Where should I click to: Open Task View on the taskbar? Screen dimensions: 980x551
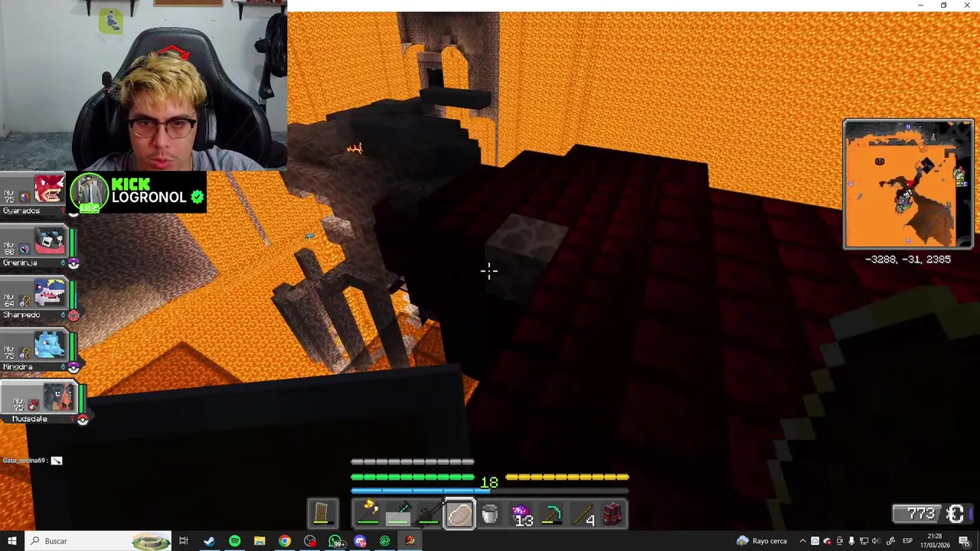[x=184, y=541]
